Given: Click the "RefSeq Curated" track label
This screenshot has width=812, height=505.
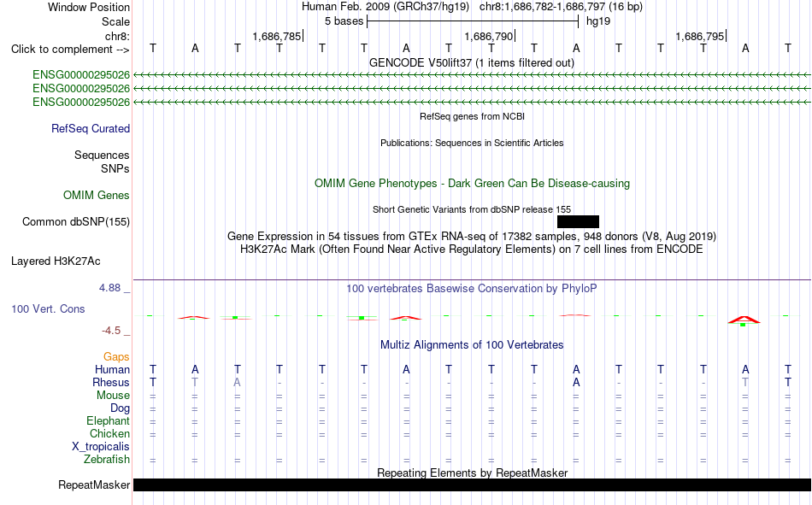Looking at the screenshot, I should tap(90, 128).
